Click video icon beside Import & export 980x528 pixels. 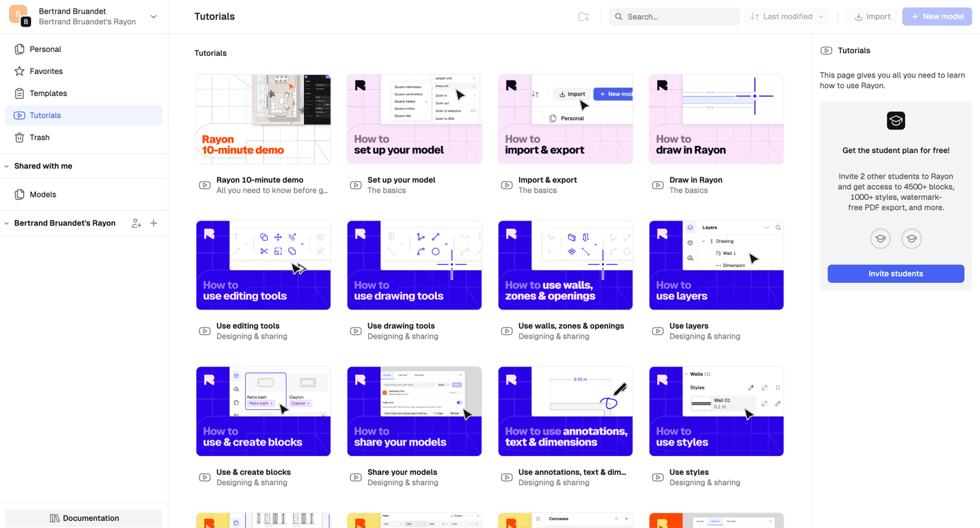507,185
